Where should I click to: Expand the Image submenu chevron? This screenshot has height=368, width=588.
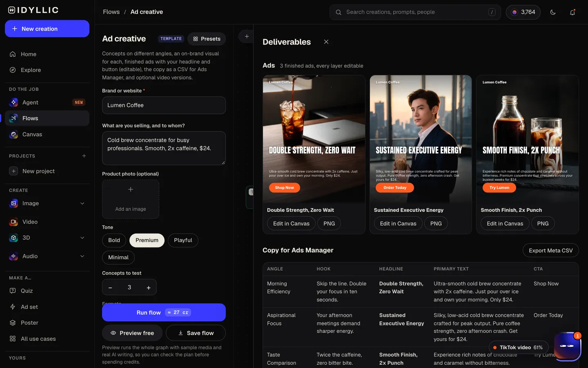point(82,203)
